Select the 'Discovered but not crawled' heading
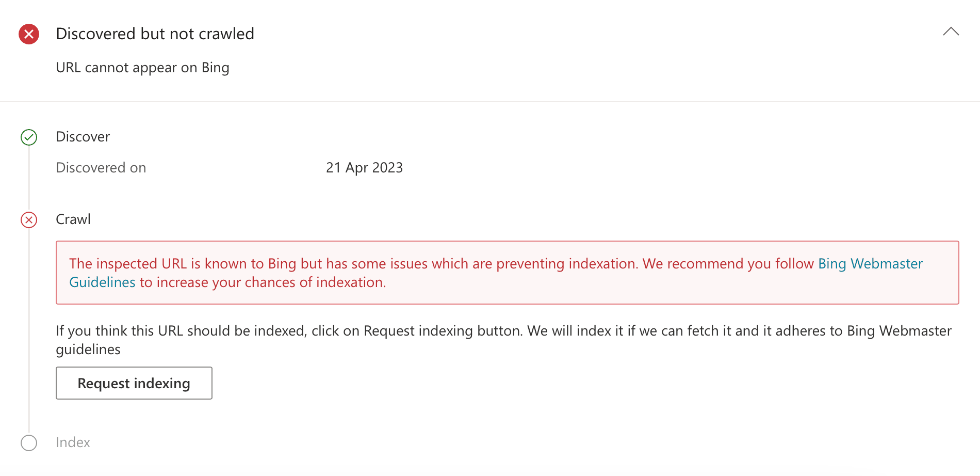Viewport: 980px width, 476px height. click(155, 34)
